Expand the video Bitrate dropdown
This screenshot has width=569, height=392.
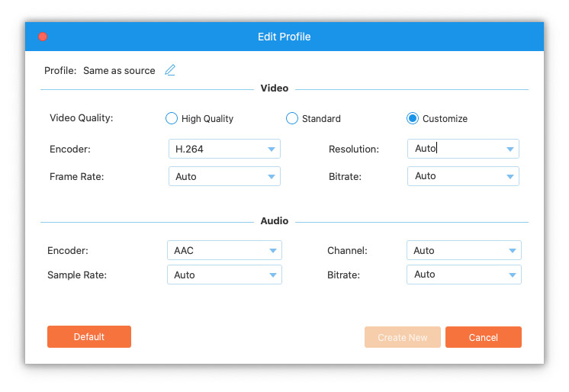[463, 176]
